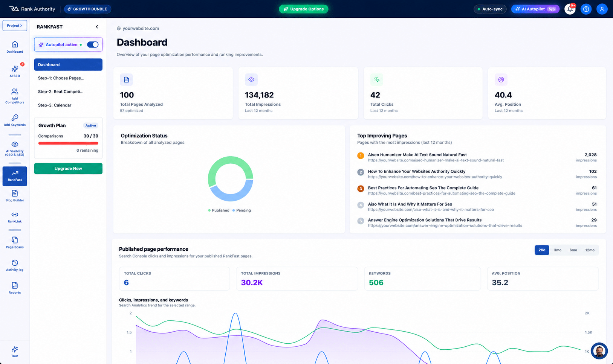Open the Dashboard icon in the left sidebar
The height and width of the screenshot is (364, 613).
pyautogui.click(x=15, y=44)
